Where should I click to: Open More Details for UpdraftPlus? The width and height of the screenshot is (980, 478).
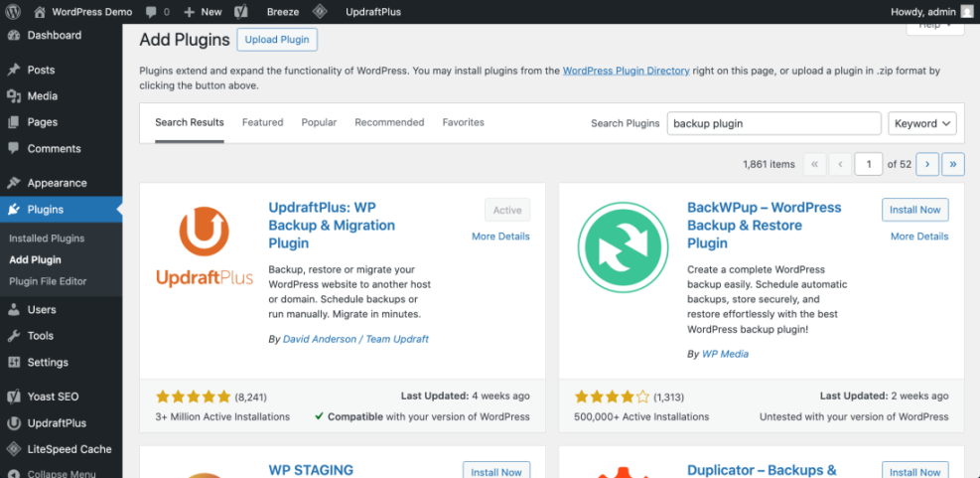(500, 237)
